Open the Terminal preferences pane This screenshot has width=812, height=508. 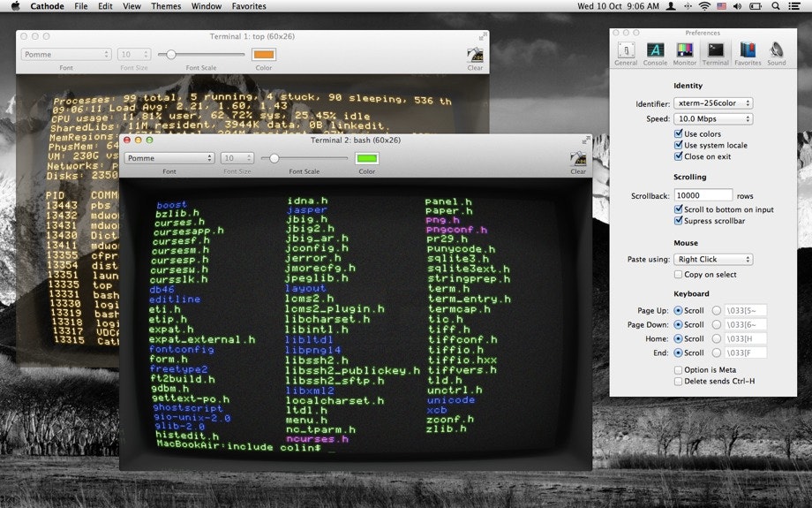tap(715, 54)
